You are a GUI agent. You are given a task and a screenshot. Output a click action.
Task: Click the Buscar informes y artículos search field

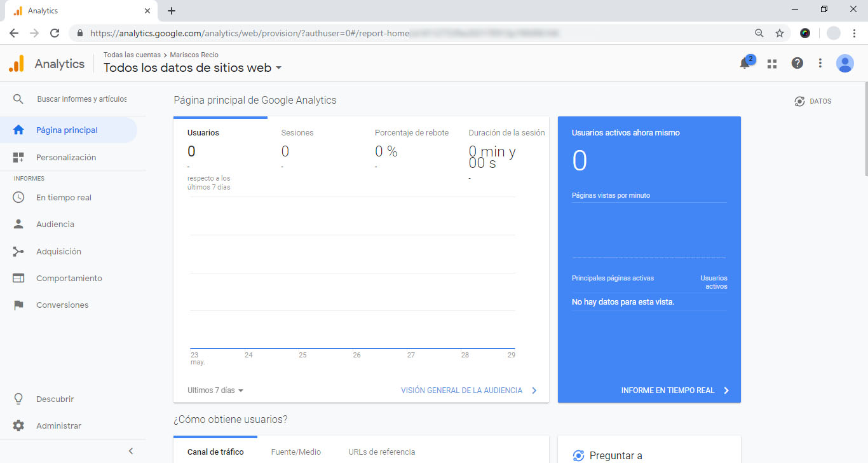pos(81,99)
